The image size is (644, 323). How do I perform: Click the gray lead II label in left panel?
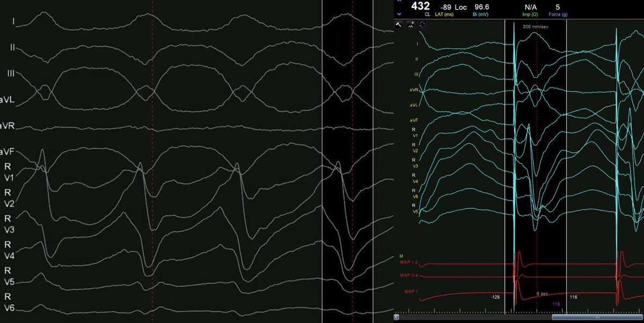(x=12, y=47)
